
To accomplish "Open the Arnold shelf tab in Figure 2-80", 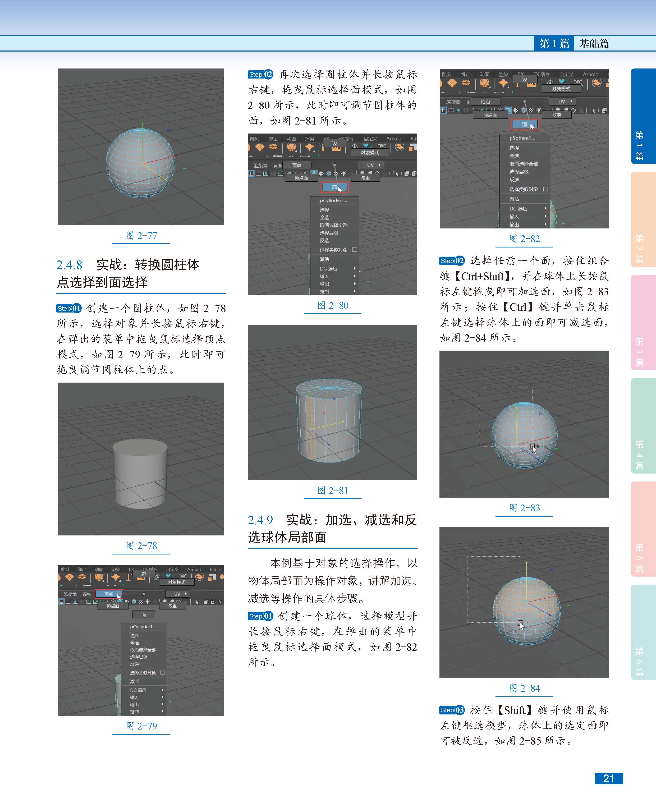I will tap(394, 139).
